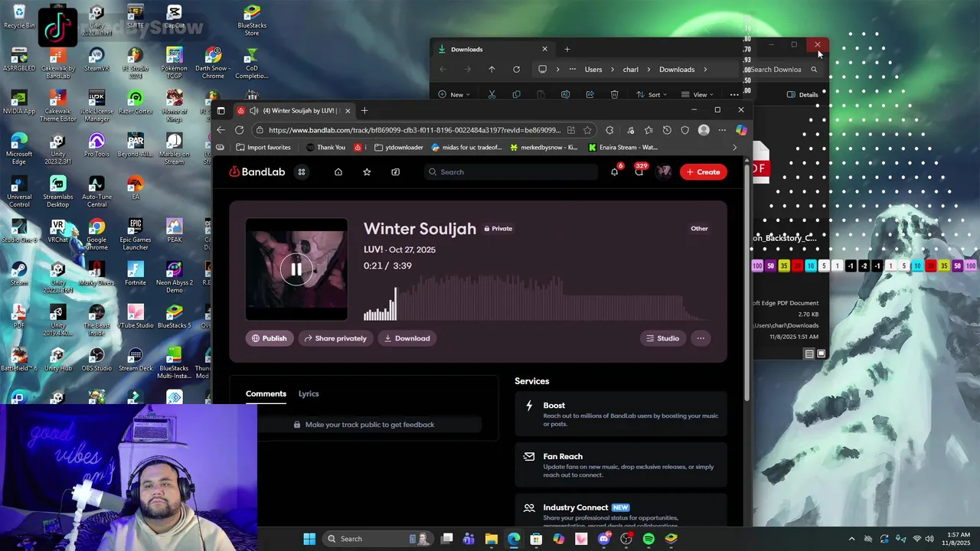
Task: Open BandLab star (explore) icon
Action: (367, 172)
